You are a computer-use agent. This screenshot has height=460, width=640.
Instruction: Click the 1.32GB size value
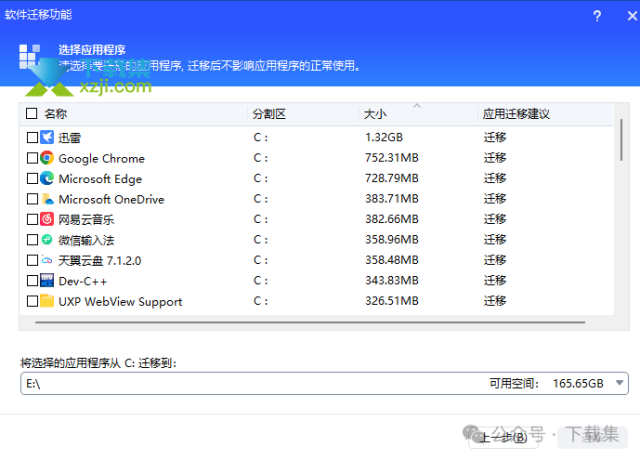click(384, 137)
